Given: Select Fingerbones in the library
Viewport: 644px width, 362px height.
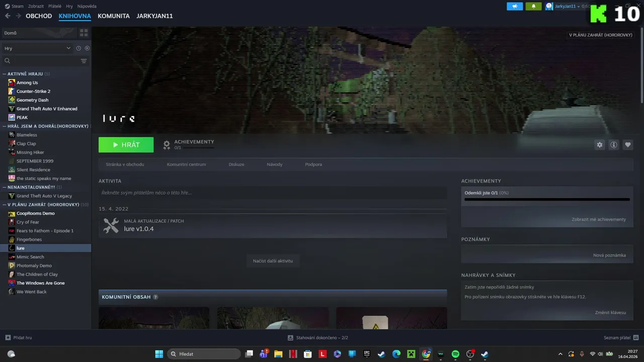Looking at the screenshot, I should (29, 239).
